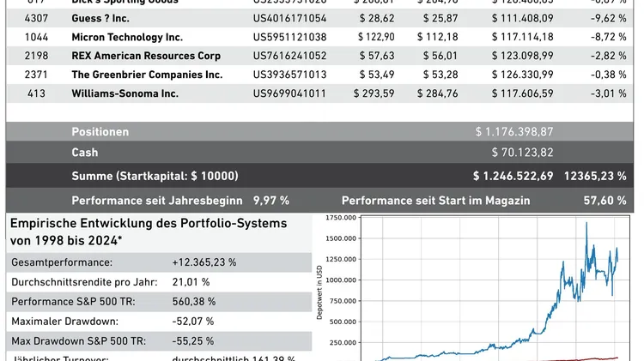
Task: Click Micron current price $ 112,18
Action: 437,38
